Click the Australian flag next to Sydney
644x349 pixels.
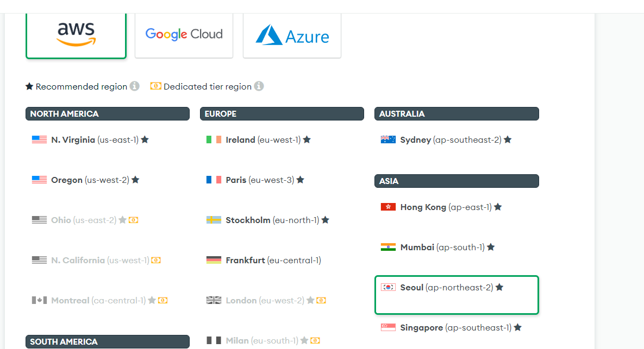point(388,140)
